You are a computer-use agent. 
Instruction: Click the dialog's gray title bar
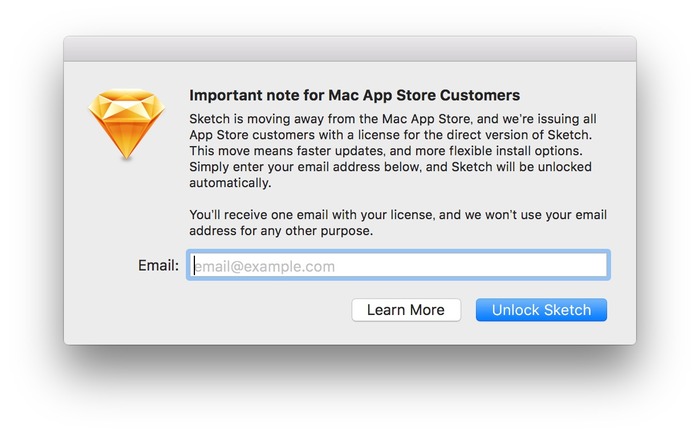350,49
